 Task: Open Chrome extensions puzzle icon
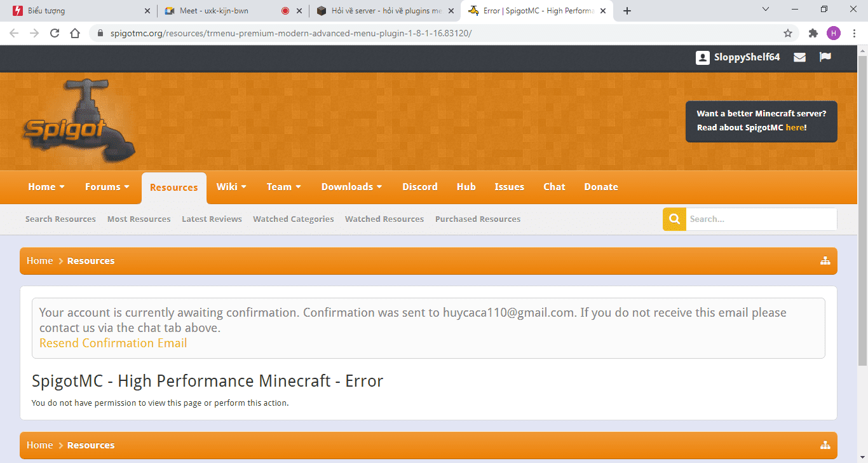[813, 33]
